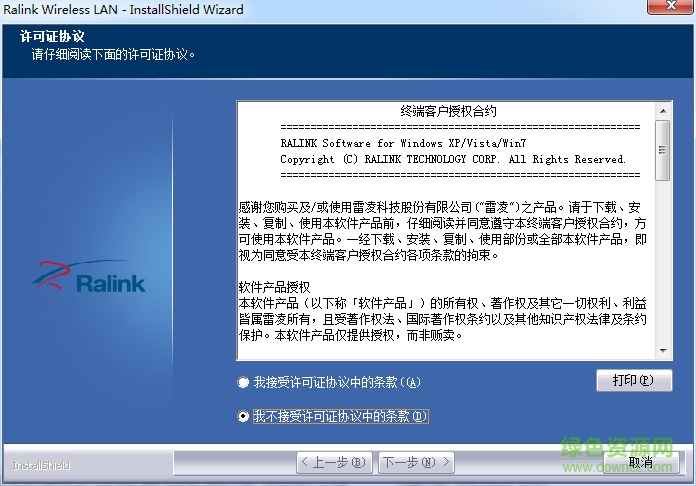696x486 pixels.
Task: Click the license text scrollbar thumb
Action: tap(663, 150)
